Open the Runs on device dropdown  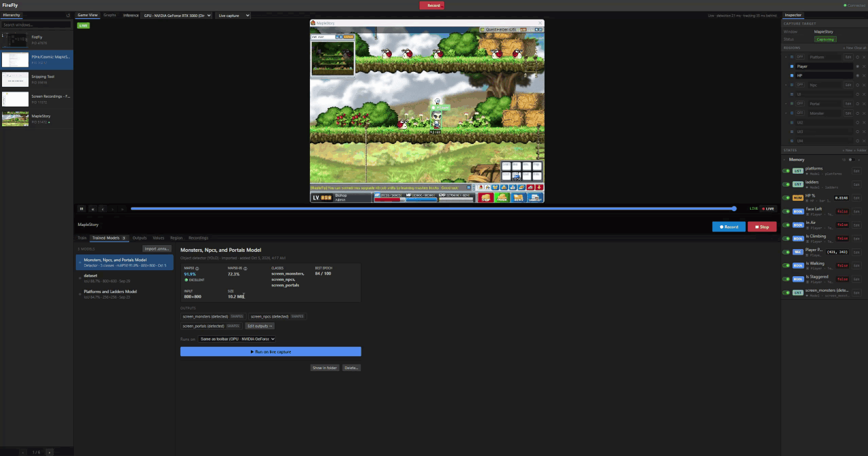[x=237, y=339]
